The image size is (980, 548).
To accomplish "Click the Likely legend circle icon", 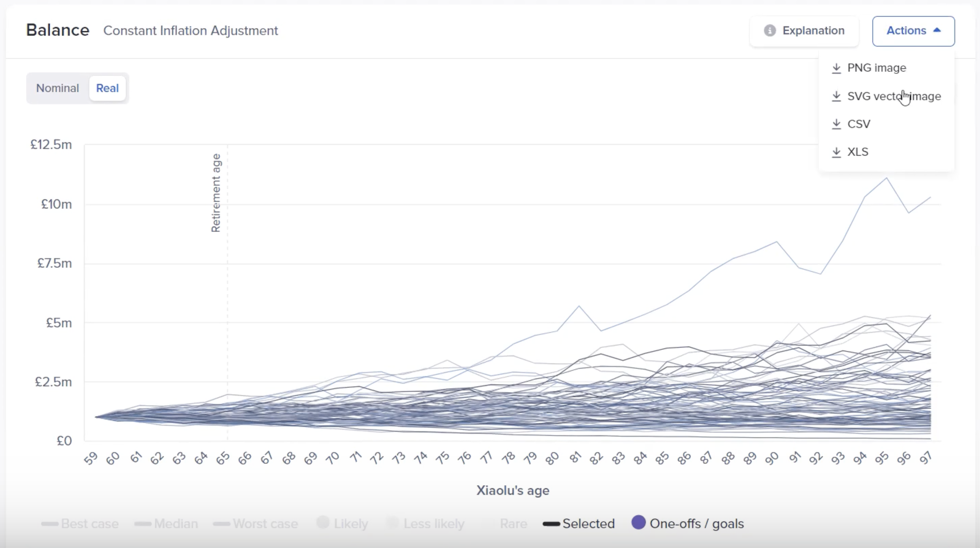I will point(323,523).
